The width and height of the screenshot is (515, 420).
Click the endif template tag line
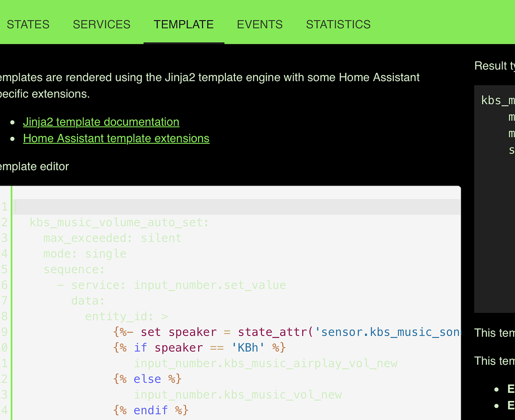(151, 410)
